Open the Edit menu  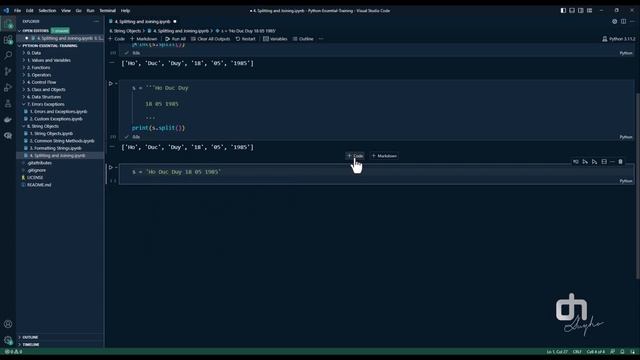pos(29,11)
